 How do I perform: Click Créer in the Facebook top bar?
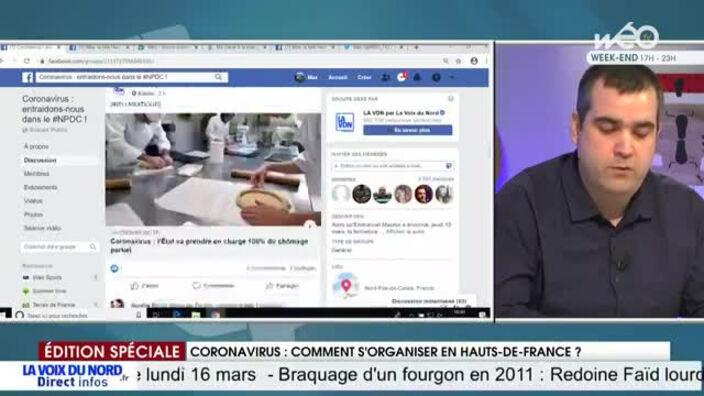(x=364, y=77)
